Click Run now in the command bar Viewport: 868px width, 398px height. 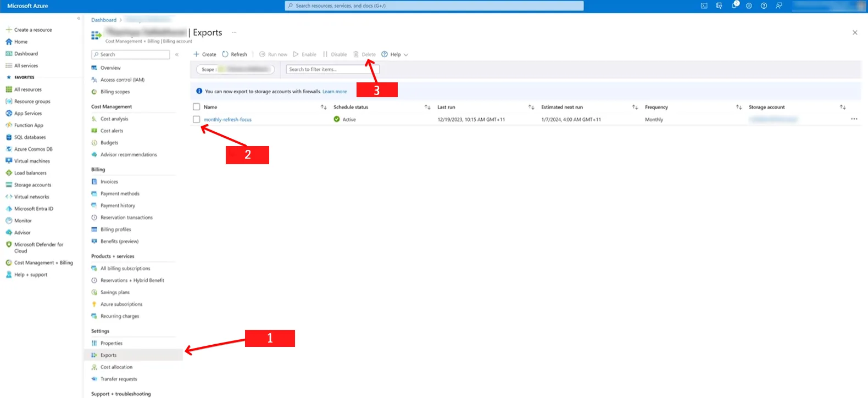click(x=273, y=54)
